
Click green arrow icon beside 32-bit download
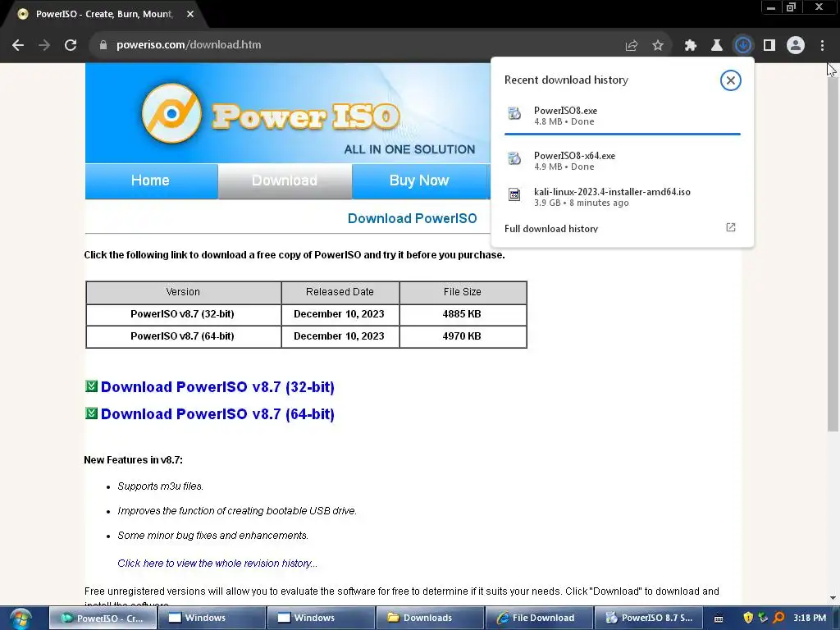point(92,386)
